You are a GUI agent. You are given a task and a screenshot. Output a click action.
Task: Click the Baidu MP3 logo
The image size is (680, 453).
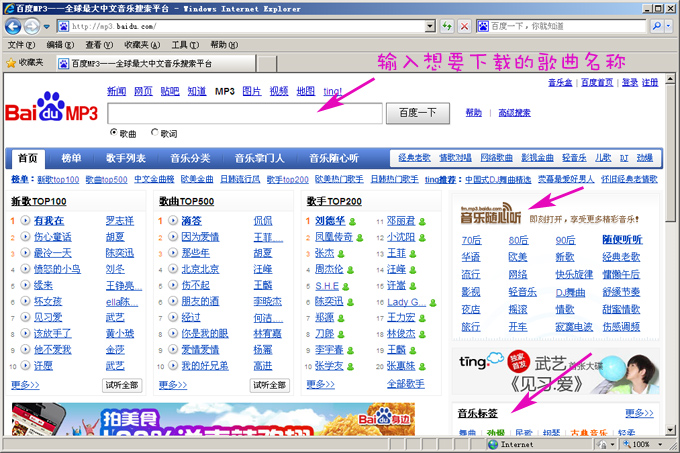[52, 107]
